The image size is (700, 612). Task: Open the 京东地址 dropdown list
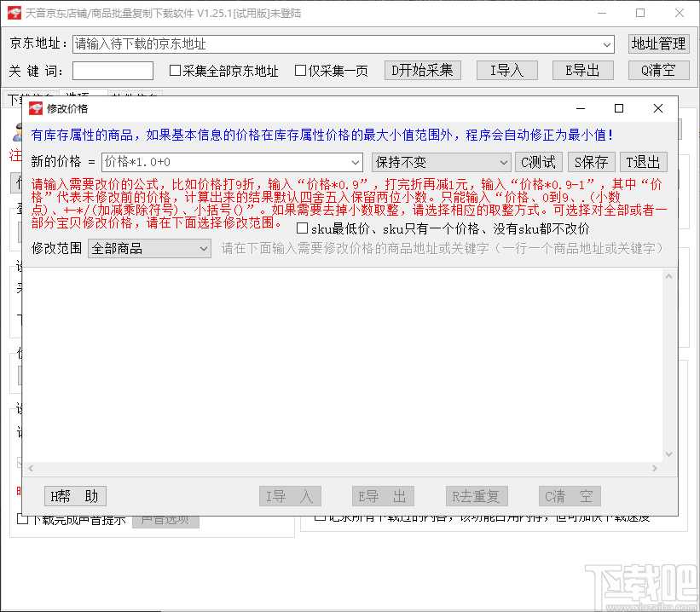click(605, 43)
